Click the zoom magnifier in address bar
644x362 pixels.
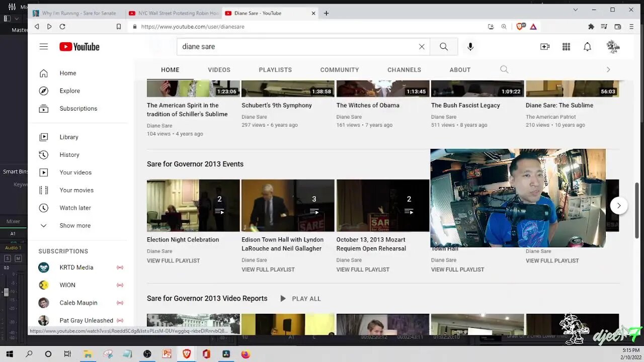[504, 27]
